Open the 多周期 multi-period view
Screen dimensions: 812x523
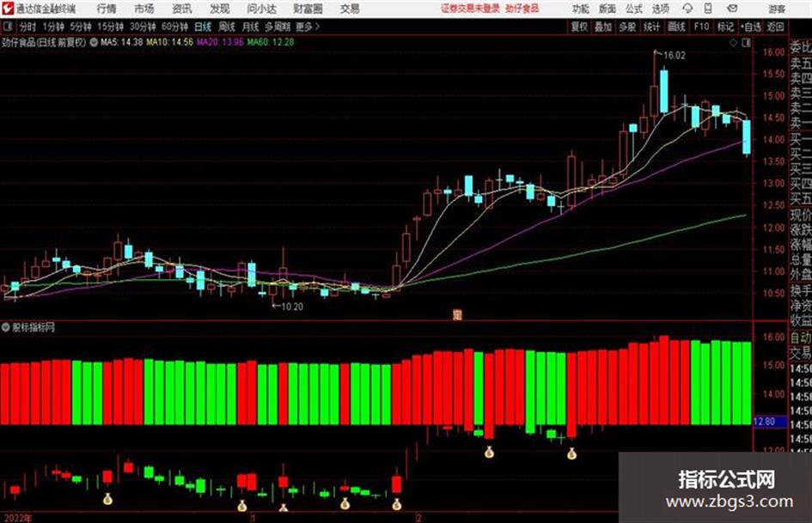tap(278, 27)
